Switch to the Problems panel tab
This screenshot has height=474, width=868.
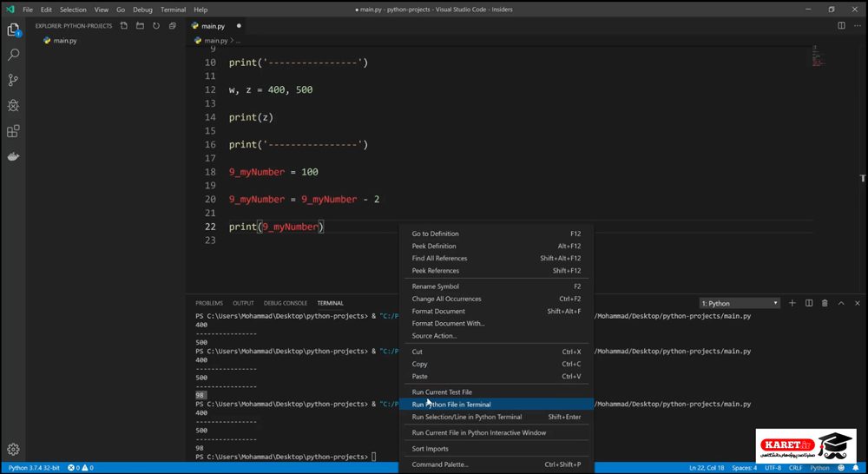(209, 304)
